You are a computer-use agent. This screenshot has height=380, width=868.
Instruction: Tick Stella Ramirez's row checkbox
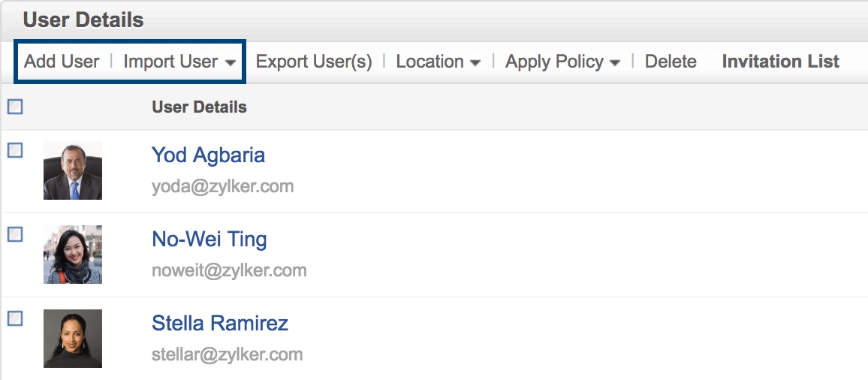pos(15,318)
